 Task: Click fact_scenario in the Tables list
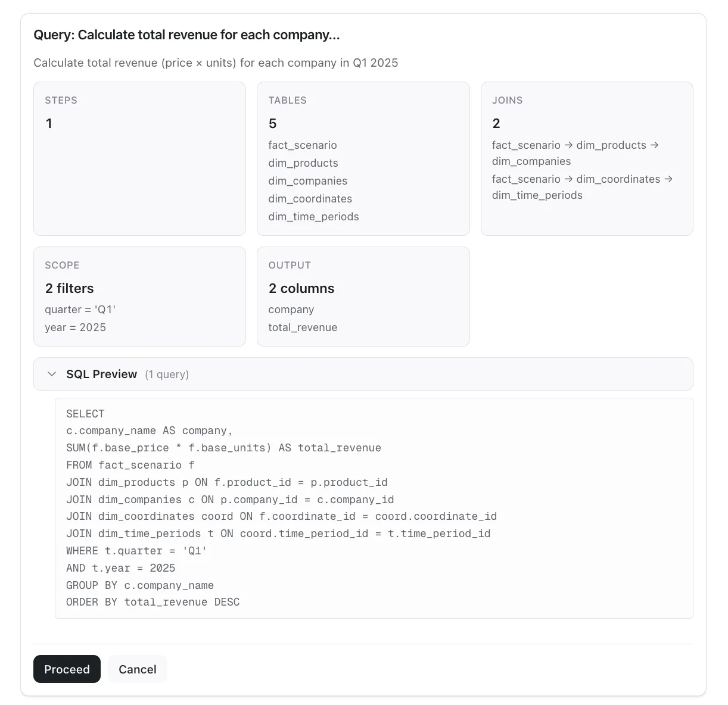(303, 145)
